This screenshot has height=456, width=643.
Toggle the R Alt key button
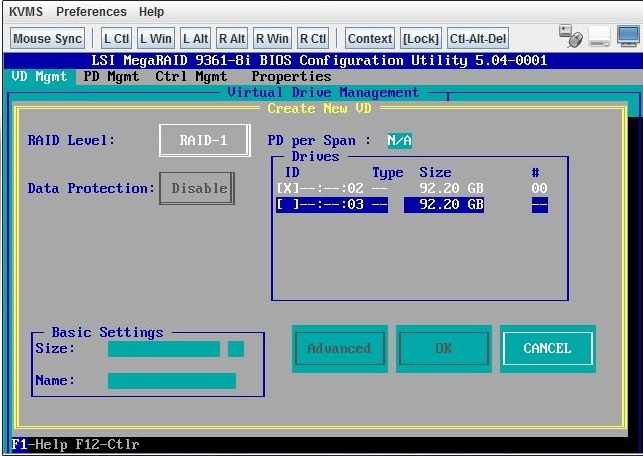[x=232, y=38]
